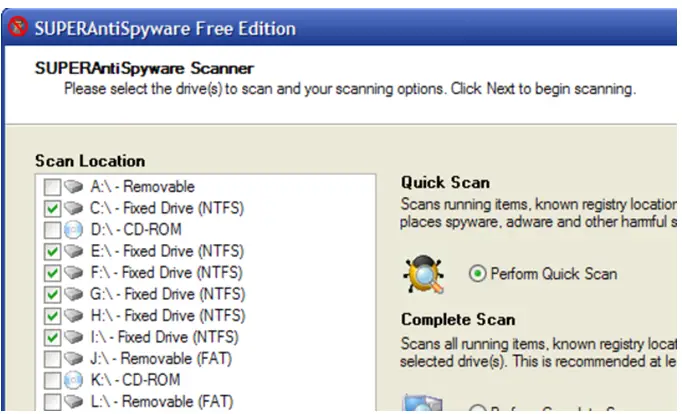This screenshot has height=414, width=682.
Task: Click the E:\ Fixed Drive icon
Action: pyautogui.click(x=74, y=251)
